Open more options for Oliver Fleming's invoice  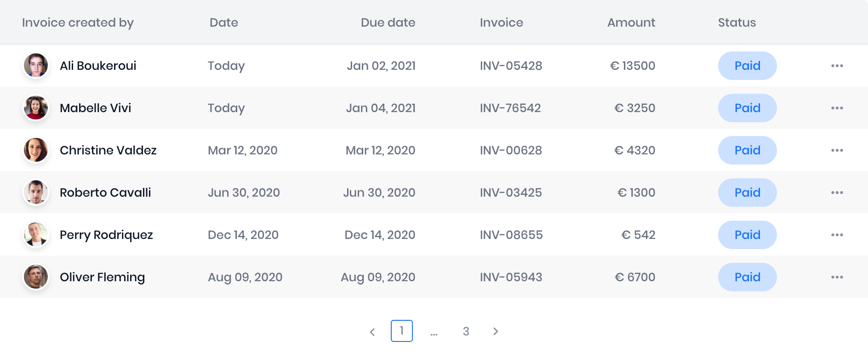[x=837, y=277]
